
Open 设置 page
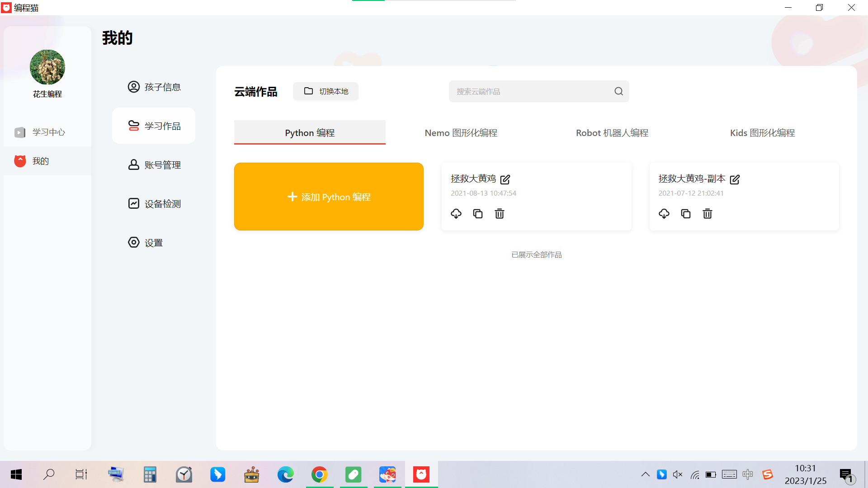154,243
